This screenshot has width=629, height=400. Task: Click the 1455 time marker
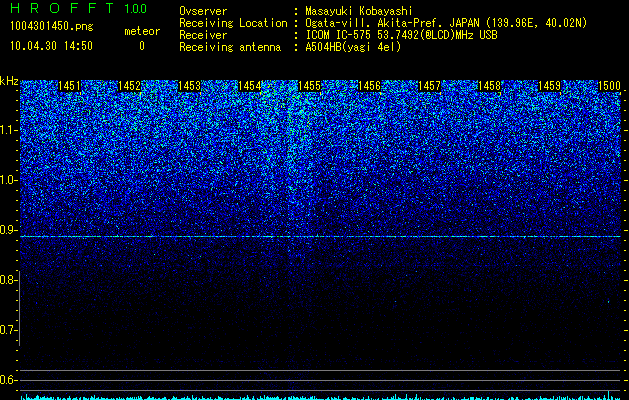coord(309,86)
